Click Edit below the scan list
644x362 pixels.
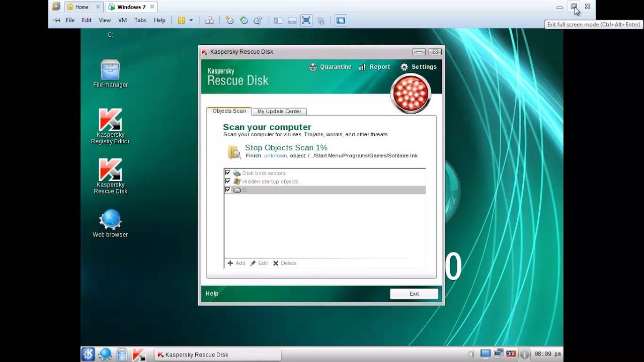259,263
